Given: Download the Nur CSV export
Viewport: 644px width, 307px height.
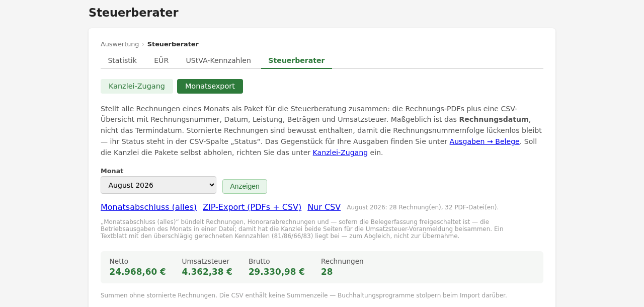Looking at the screenshot, I should coord(324,207).
